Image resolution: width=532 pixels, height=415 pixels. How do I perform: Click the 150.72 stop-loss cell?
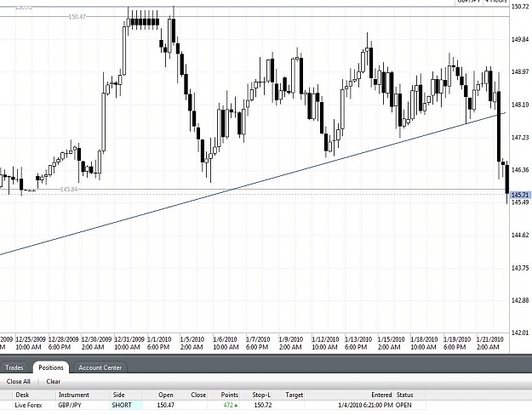tap(263, 405)
